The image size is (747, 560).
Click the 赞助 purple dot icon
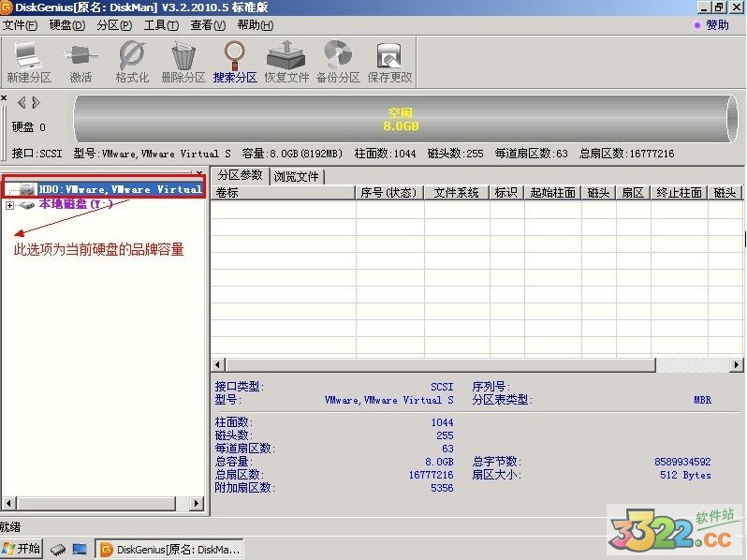[697, 25]
